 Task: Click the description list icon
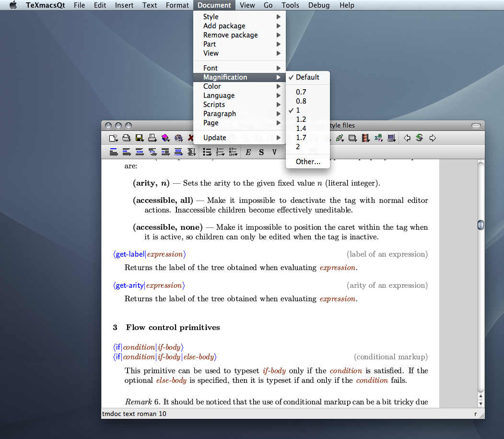(x=233, y=152)
